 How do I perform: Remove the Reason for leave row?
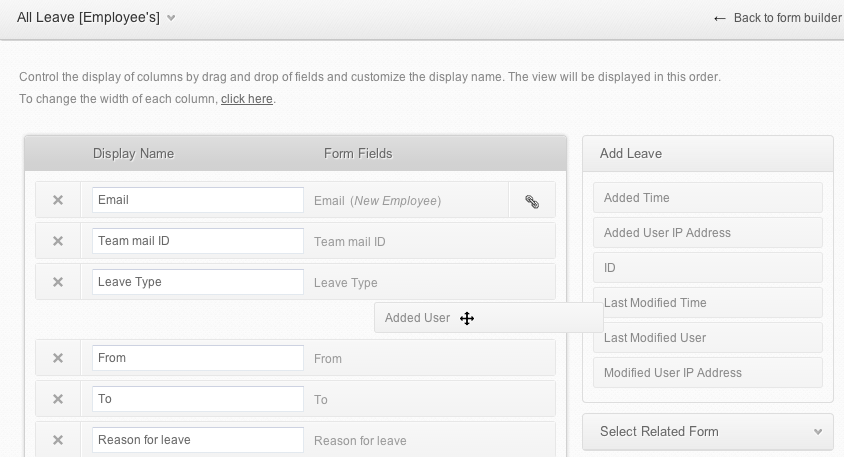(x=58, y=440)
